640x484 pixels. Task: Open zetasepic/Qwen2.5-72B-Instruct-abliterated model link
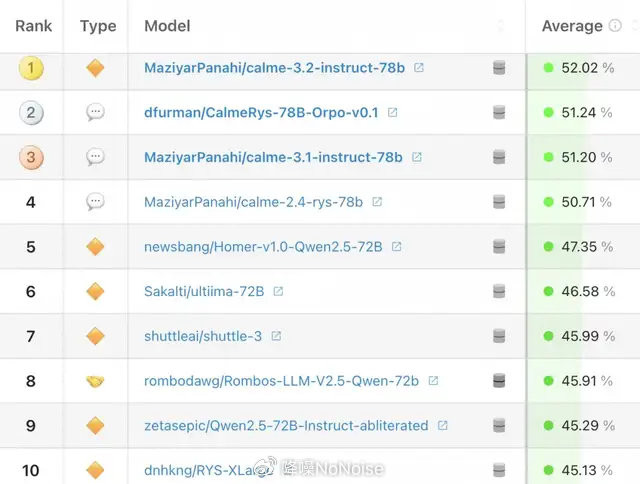point(286,426)
